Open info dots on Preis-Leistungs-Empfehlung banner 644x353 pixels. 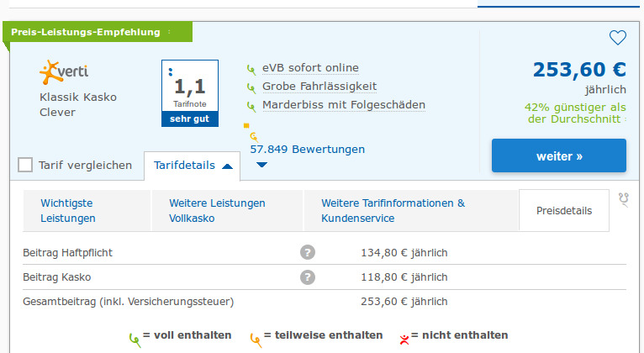[x=169, y=33]
